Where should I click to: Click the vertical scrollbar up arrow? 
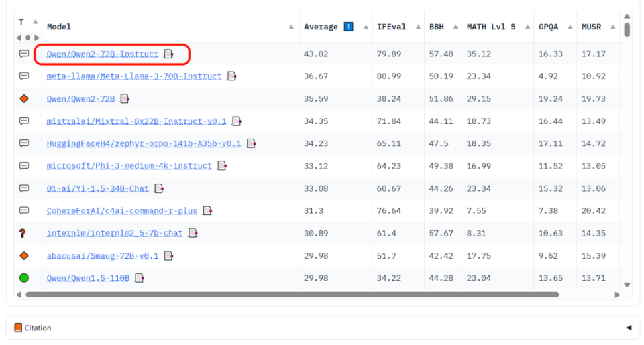627,16
